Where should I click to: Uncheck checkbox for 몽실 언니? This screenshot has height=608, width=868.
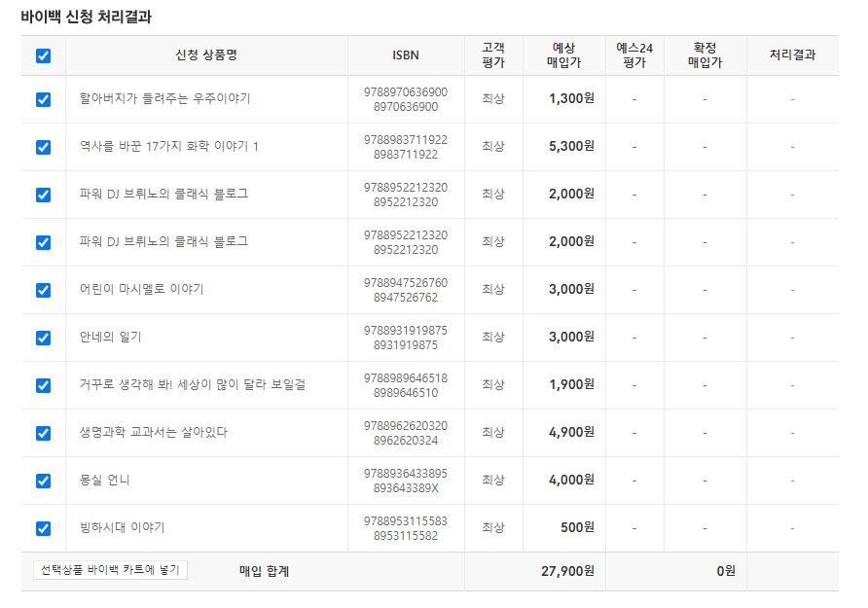(x=43, y=481)
